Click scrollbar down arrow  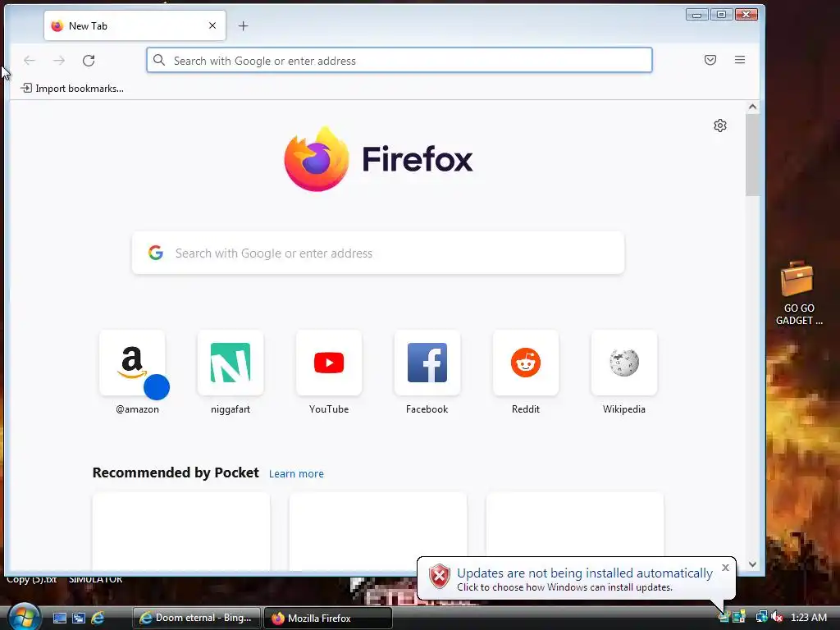pyautogui.click(x=753, y=564)
